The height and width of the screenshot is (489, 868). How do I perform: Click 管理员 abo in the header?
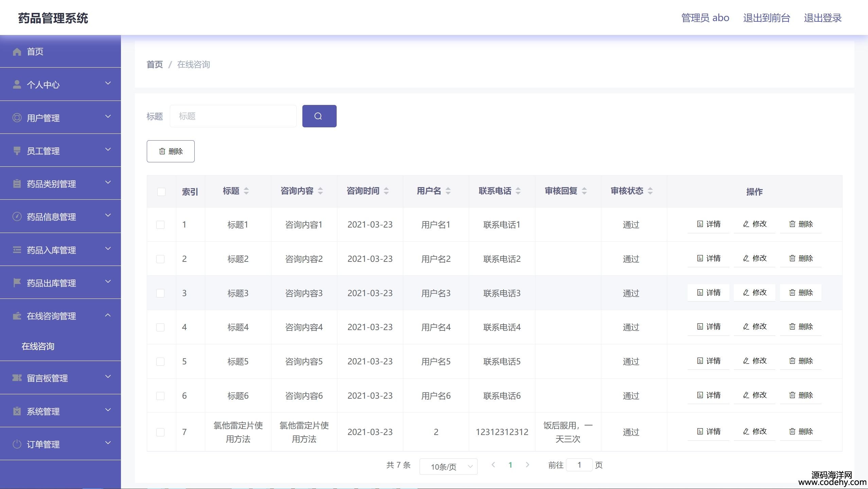pos(705,18)
